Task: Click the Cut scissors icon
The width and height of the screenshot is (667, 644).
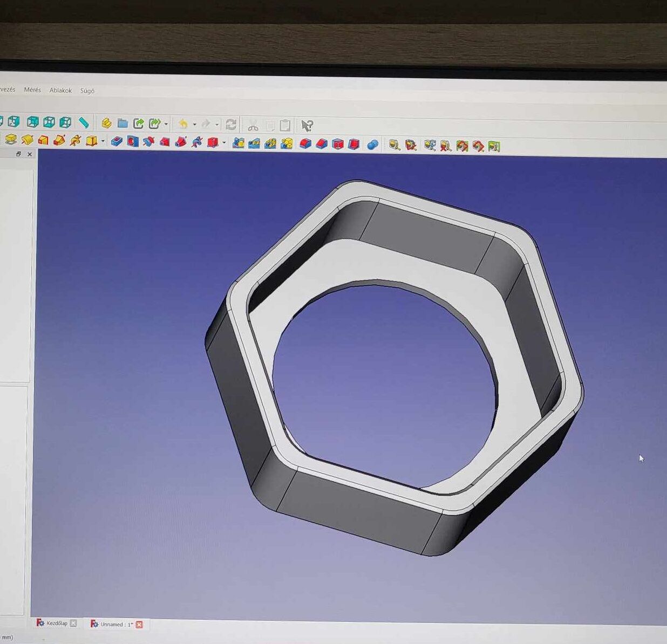Action: point(253,126)
